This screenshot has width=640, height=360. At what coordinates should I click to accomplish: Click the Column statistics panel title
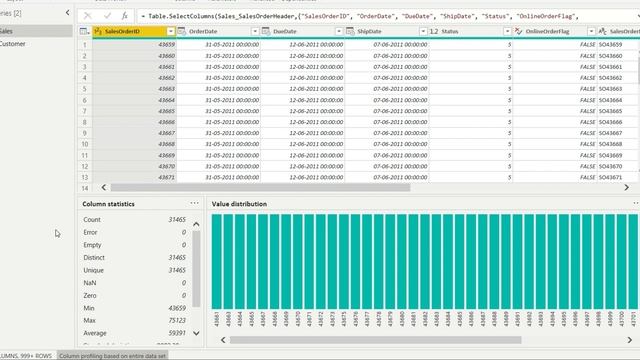[108, 204]
